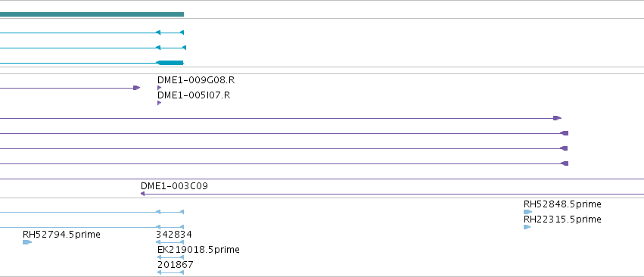Select the feature bar under 201867
This screenshot has width=644, height=277.
tap(170, 272)
